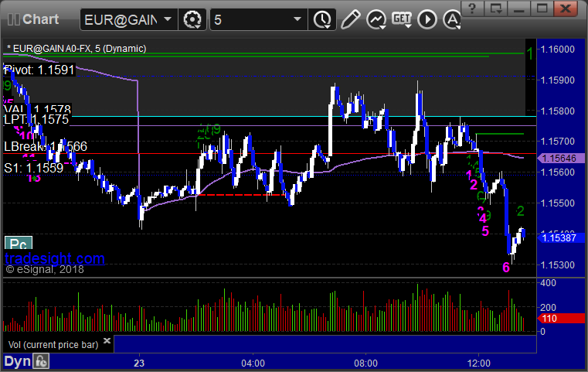Screen dimensions: 588x372
Task: Click the 400 volume axis label
Action: (548, 283)
